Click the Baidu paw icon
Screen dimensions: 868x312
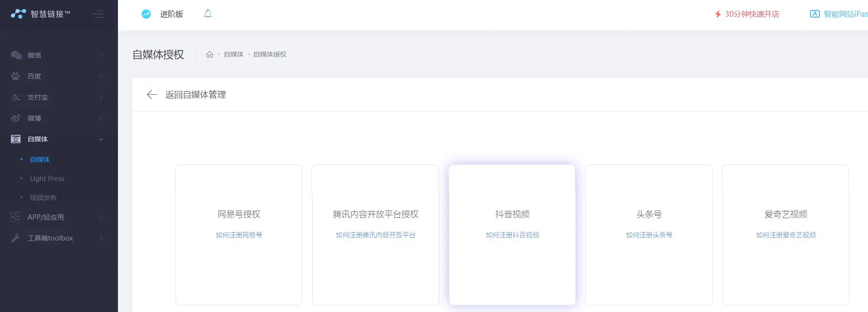point(16,76)
